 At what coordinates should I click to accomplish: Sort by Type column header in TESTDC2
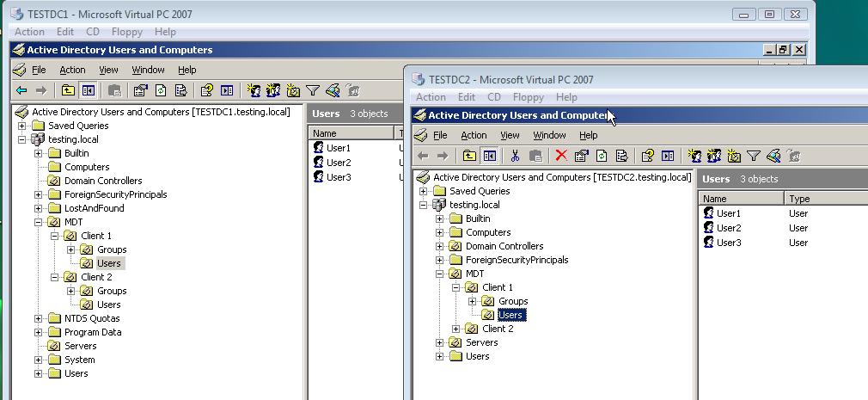[x=826, y=199]
